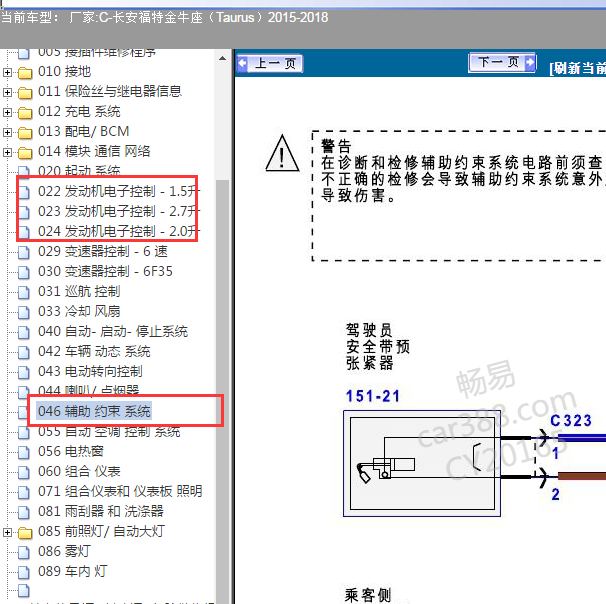Image resolution: width=606 pixels, height=604 pixels.
Task: Click the page icon of 089 车内 灯
Action: click(24, 573)
